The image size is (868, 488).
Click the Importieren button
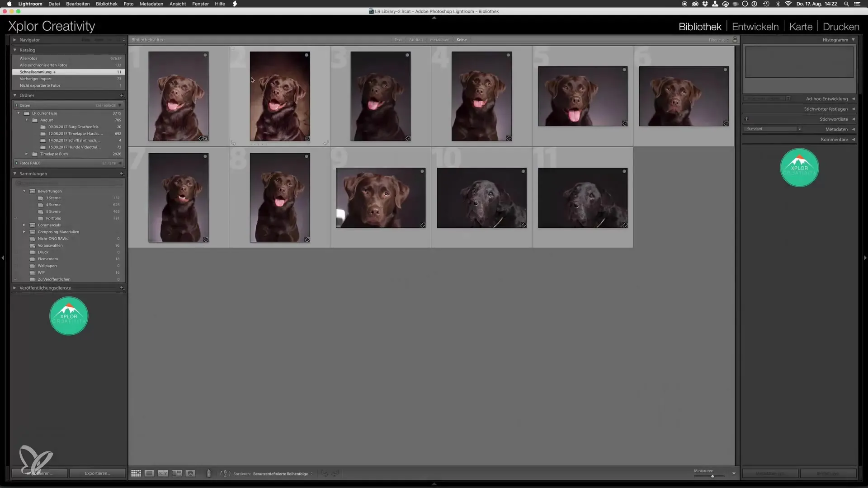pos(39,474)
